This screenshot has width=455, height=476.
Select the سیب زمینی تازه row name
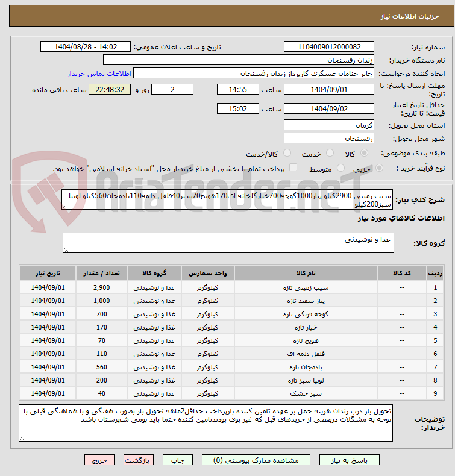[x=306, y=287]
